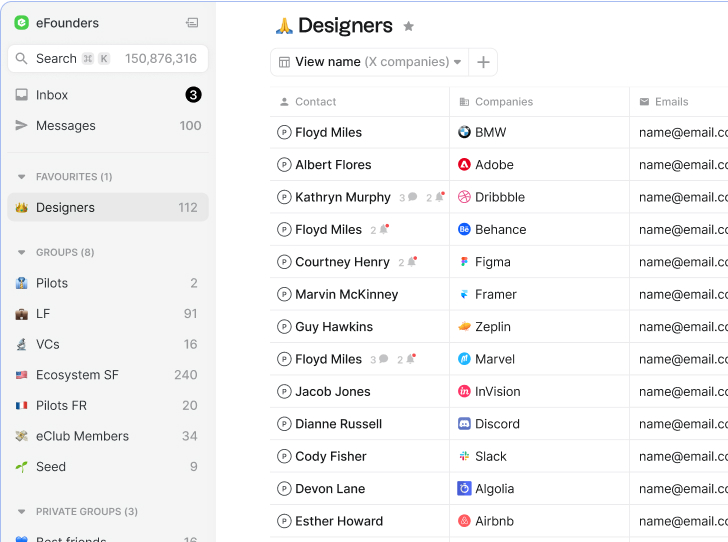The height and width of the screenshot is (542, 728).
Task: Click the Companies column header
Action: click(540, 102)
